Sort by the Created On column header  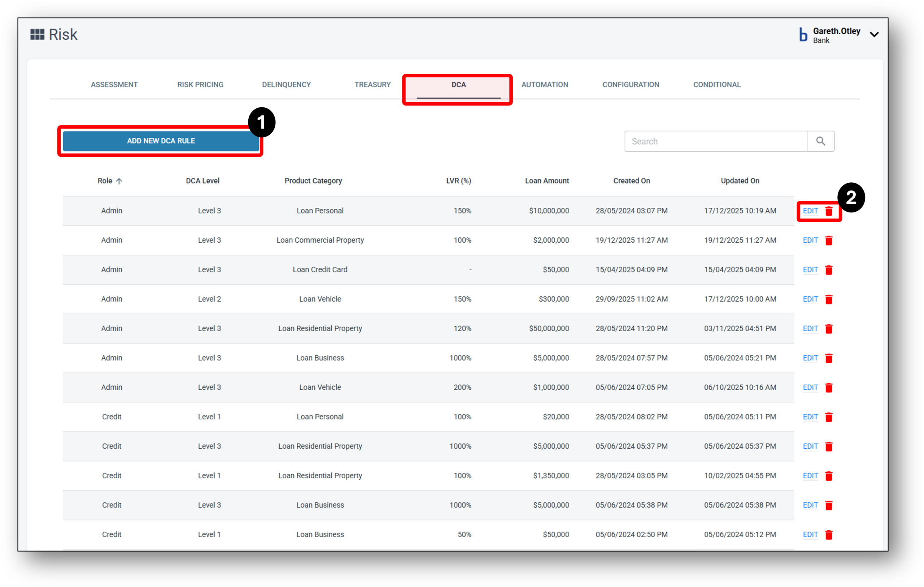coord(631,181)
